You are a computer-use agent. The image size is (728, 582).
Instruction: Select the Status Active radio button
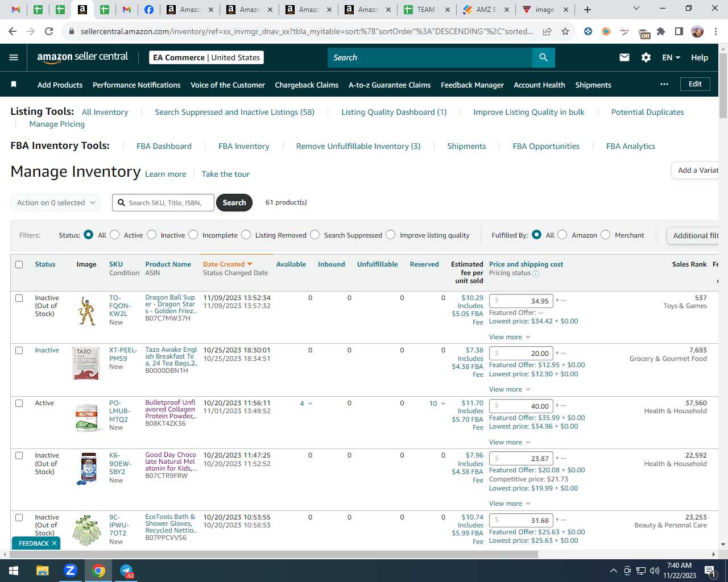(114, 235)
